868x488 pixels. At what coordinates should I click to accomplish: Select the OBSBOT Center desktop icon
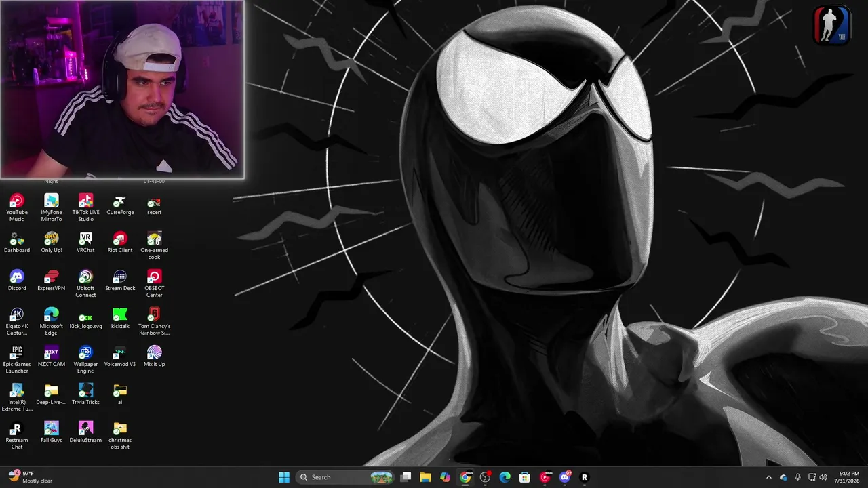[154, 283]
